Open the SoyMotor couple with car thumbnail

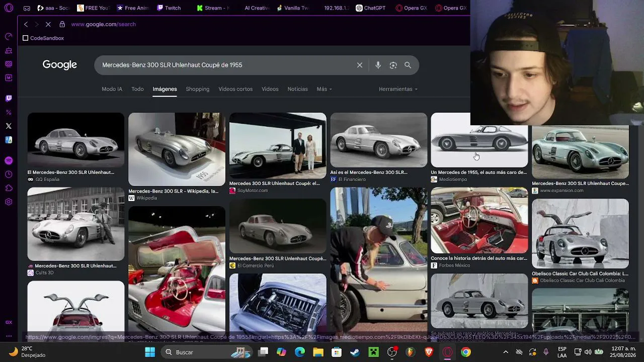click(x=278, y=146)
